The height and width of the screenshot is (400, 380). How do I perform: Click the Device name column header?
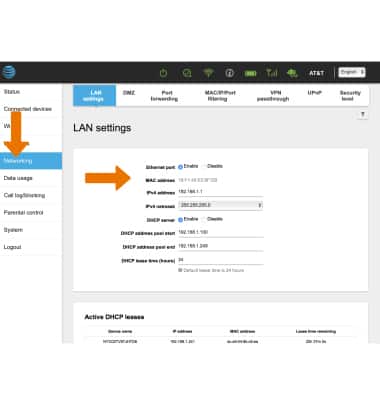(120, 331)
